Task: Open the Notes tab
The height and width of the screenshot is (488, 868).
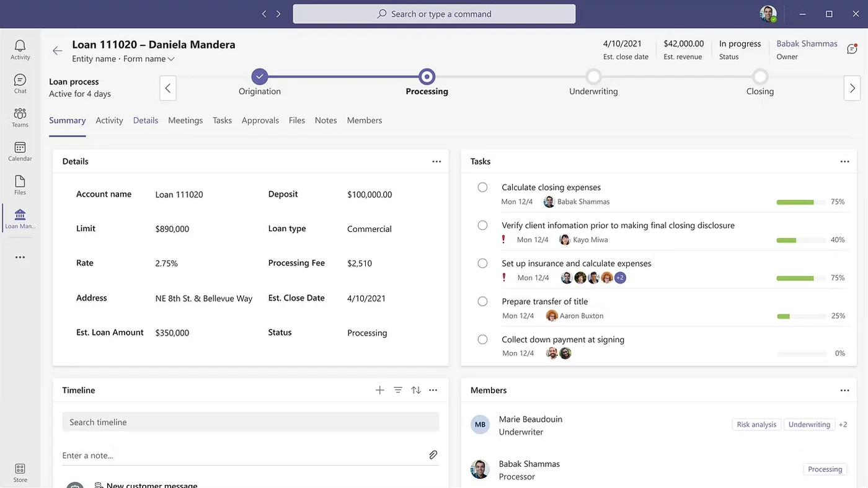Action: tap(325, 120)
